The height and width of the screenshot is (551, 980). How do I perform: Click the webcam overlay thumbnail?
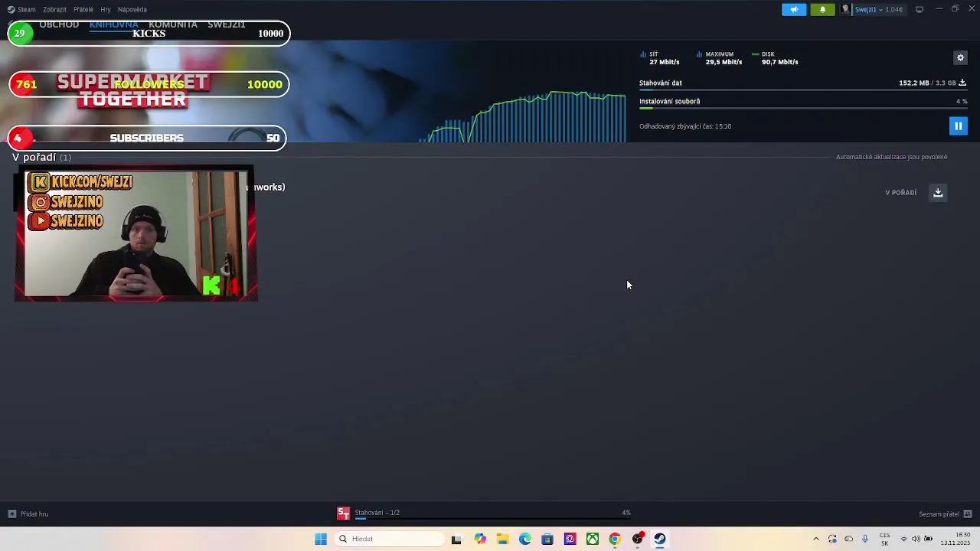click(x=136, y=233)
